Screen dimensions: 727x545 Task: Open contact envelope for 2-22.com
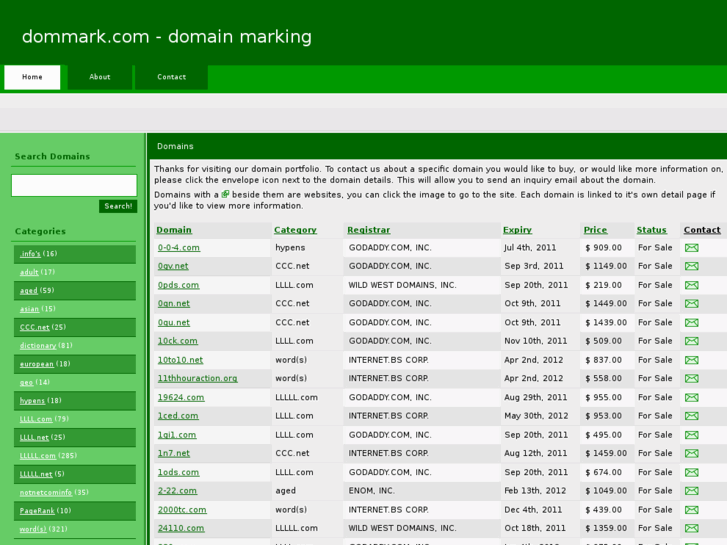click(691, 491)
